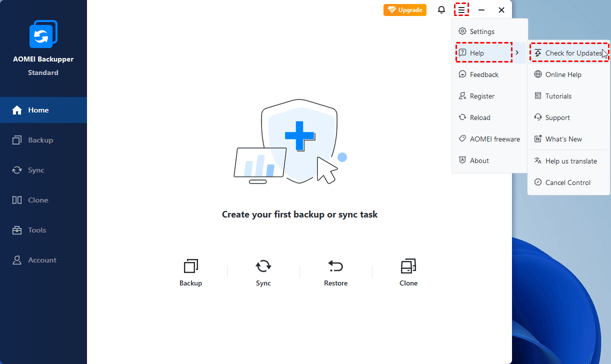Viewport: 611px width, 364px height.
Task: Open Tools from the sidebar
Action: (x=37, y=230)
